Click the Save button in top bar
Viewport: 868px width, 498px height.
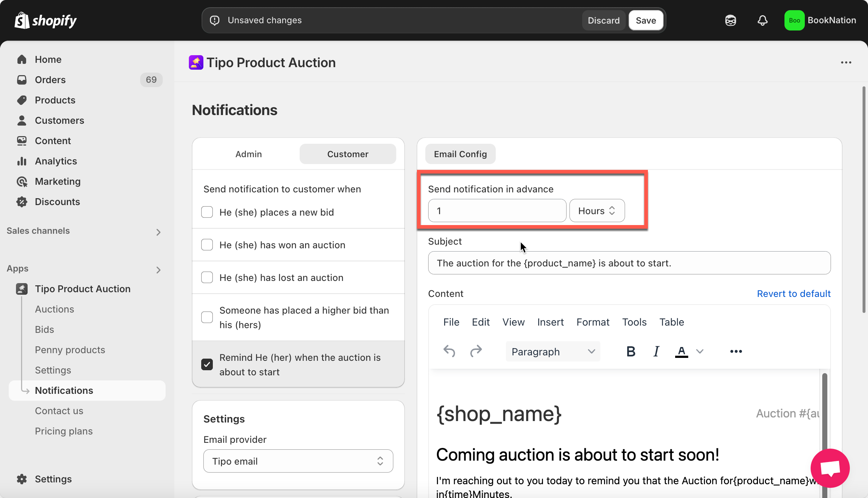646,20
